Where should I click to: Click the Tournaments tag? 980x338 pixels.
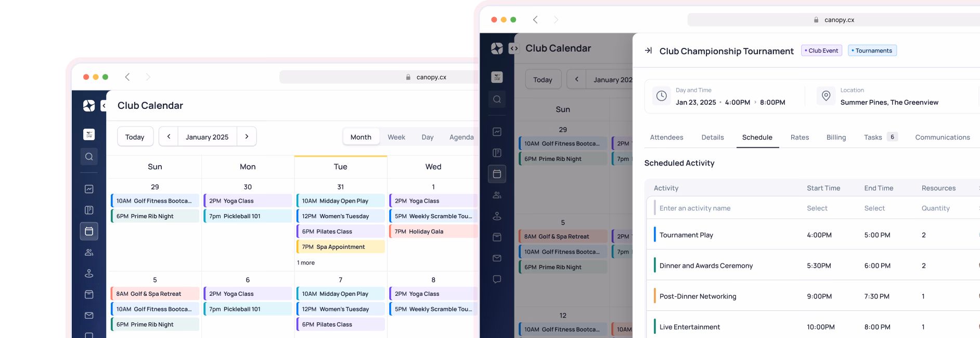pos(872,51)
